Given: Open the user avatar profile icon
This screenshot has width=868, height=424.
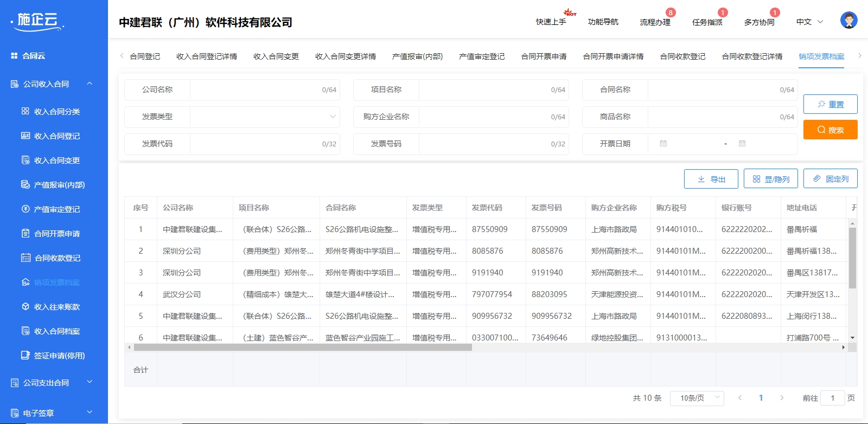Looking at the screenshot, I should point(848,20).
